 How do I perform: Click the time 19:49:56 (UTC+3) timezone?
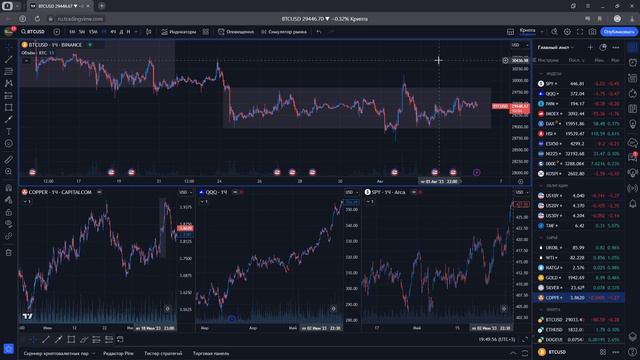pos(496,340)
